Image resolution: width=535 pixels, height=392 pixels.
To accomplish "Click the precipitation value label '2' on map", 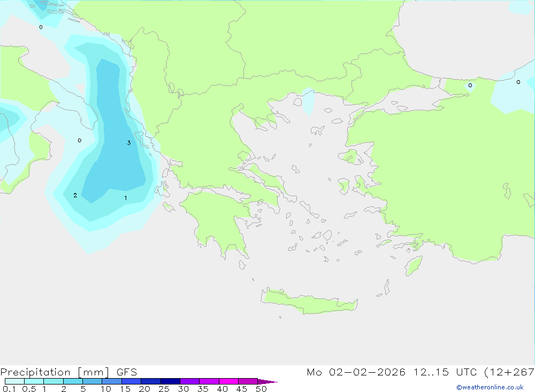I will [x=75, y=196].
